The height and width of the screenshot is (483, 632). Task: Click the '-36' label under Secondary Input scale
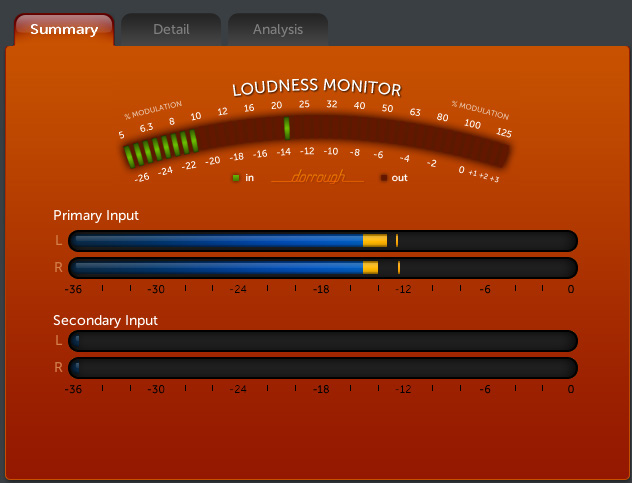73,389
